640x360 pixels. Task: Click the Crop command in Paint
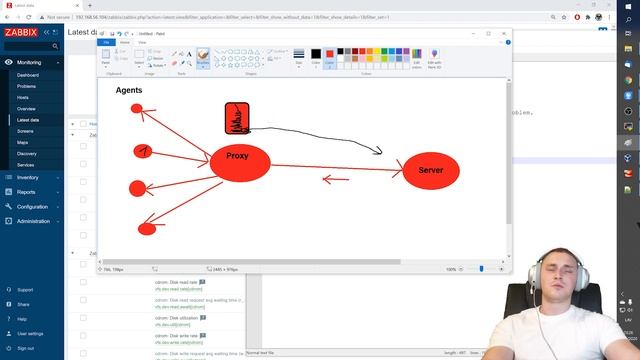click(155, 51)
